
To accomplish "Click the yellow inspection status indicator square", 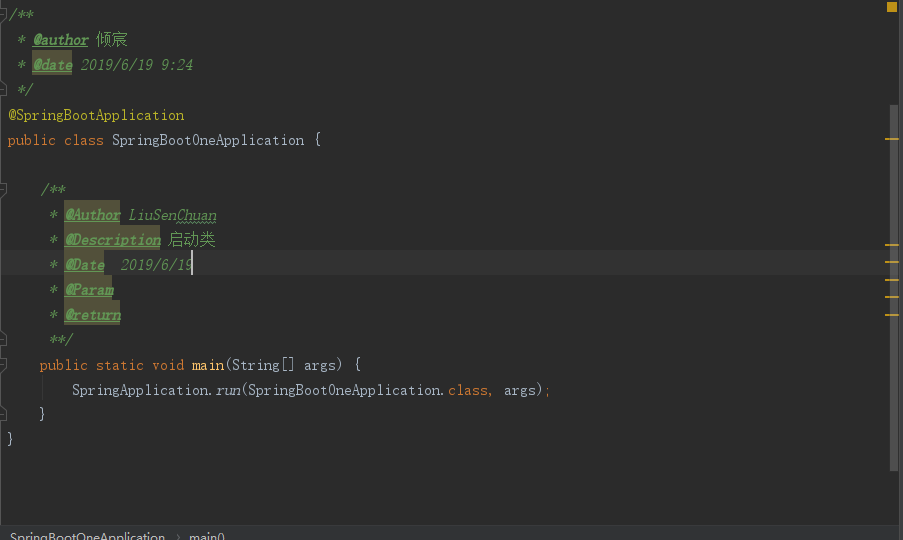I will [891, 7].
